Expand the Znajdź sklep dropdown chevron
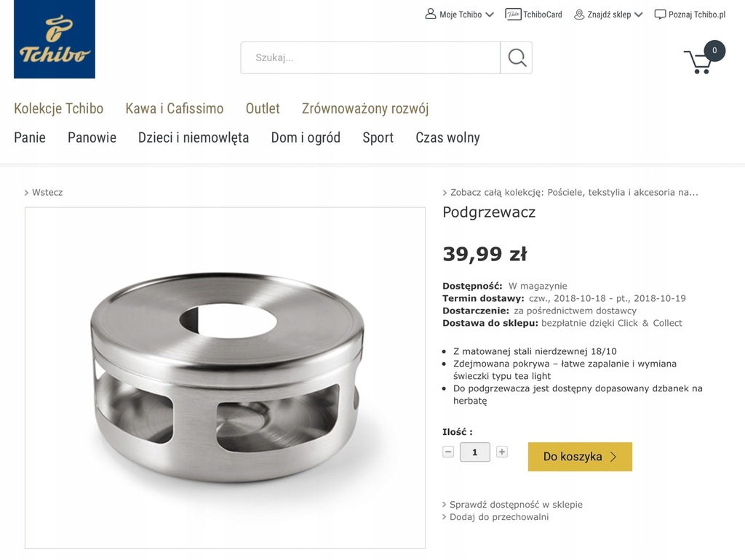Screen dimensions: 745x560 tap(639, 15)
